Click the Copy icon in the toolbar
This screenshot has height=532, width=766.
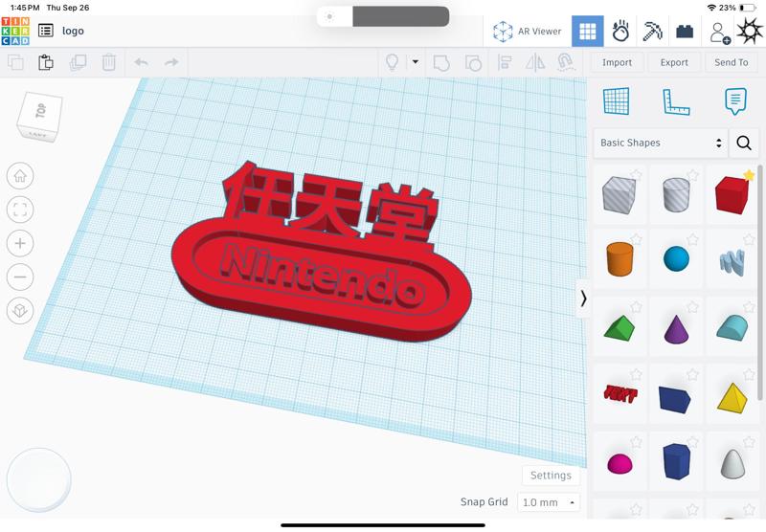[x=15, y=62]
